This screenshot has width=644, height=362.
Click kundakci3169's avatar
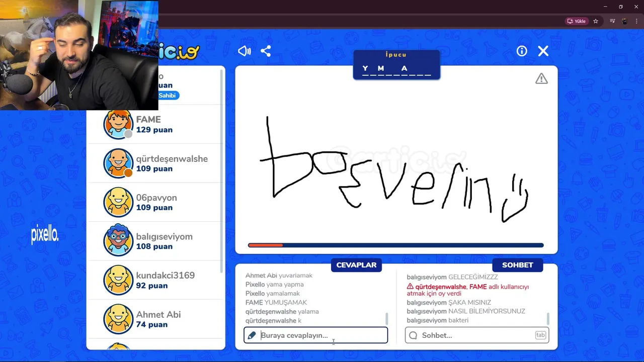[118, 280]
